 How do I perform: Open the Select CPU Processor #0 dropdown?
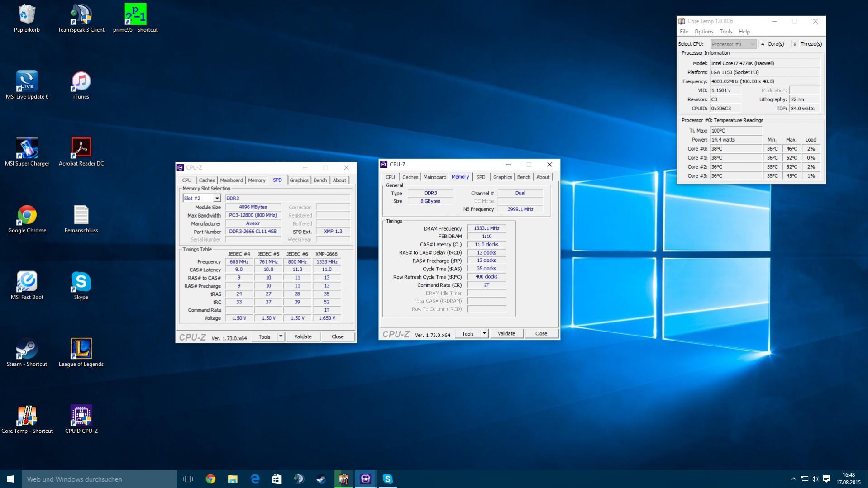click(x=733, y=44)
